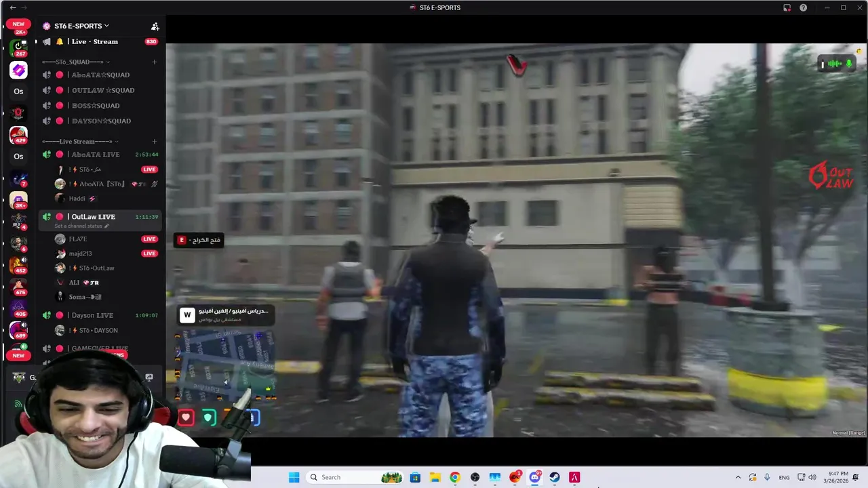Open OBS Studio from the taskbar
868x488 pixels.
475,477
